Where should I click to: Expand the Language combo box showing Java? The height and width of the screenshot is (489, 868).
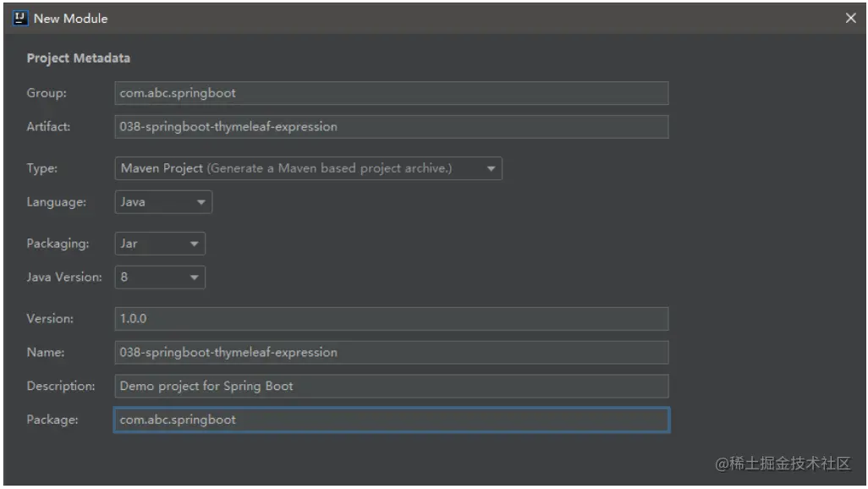[163, 202]
